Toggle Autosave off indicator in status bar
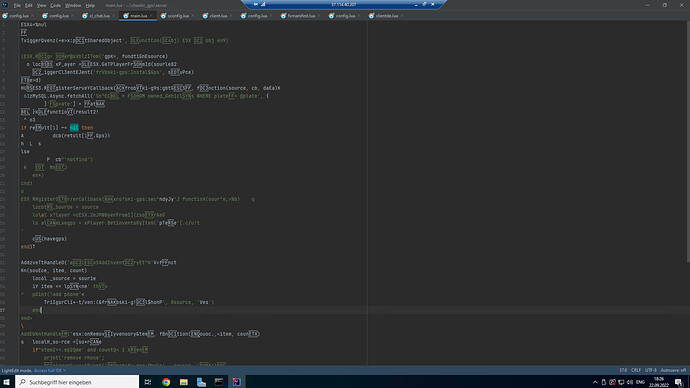 (673, 370)
